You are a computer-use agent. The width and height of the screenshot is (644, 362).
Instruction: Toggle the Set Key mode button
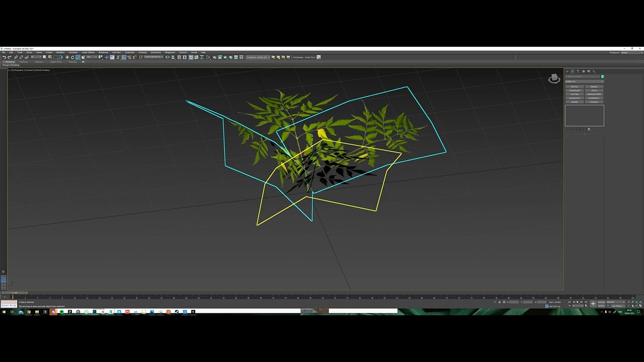(x=601, y=306)
